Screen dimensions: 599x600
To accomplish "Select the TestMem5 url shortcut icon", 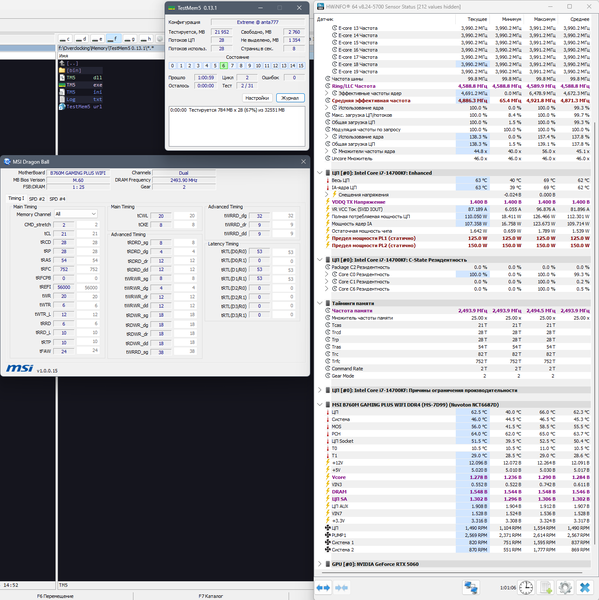I will click(62, 107).
